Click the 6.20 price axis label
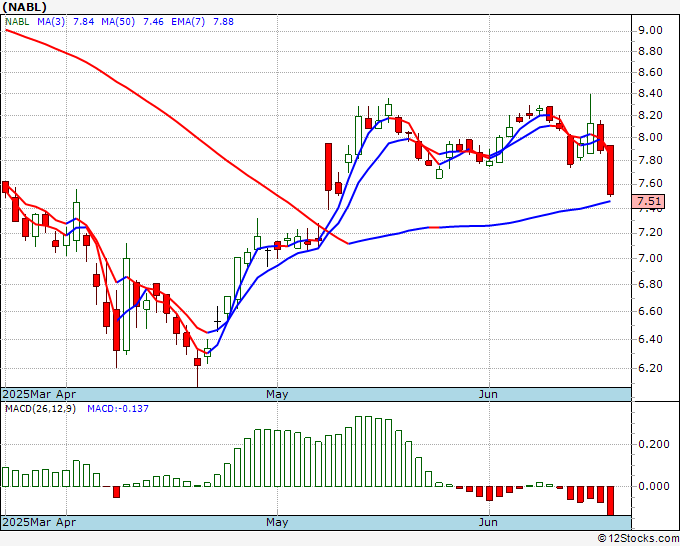This screenshot has height=546, width=680. (x=650, y=368)
